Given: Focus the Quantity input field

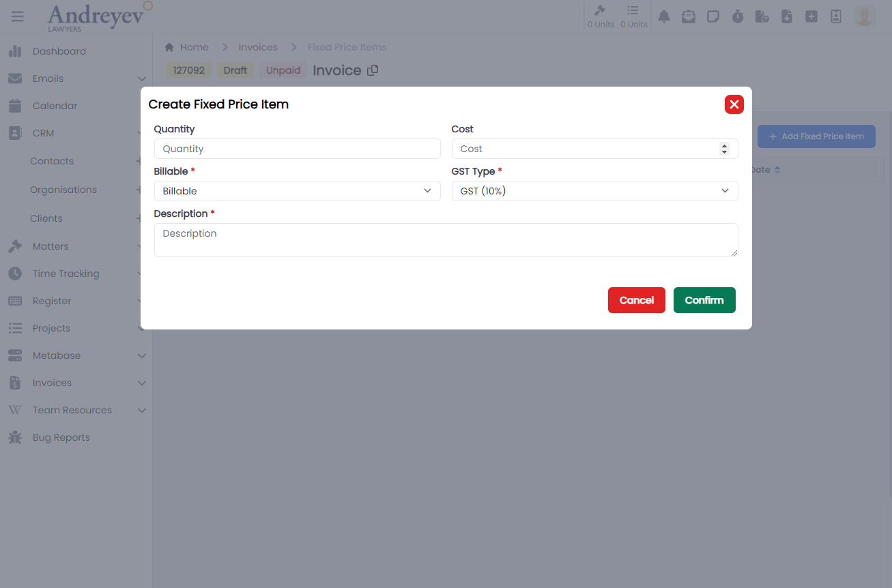Looking at the screenshot, I should pyautogui.click(x=297, y=149).
